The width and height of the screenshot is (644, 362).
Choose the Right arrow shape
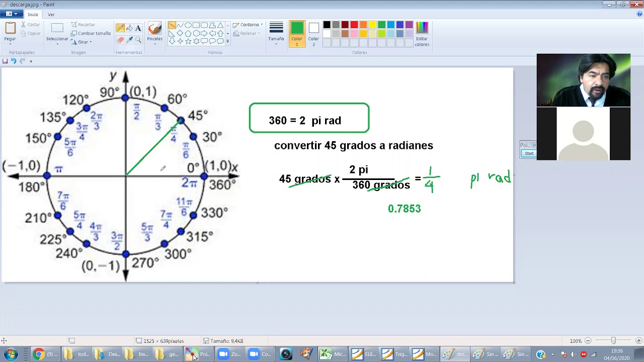204,33
